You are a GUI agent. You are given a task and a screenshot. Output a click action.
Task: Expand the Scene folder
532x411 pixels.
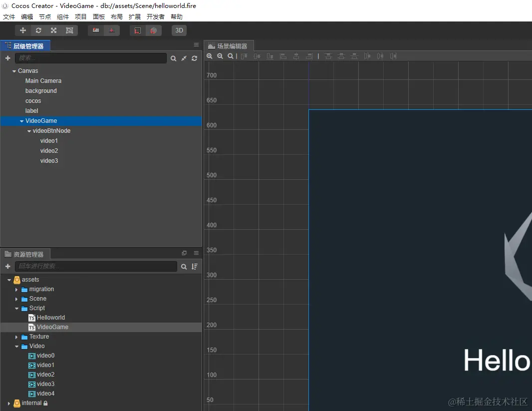pyautogui.click(x=16, y=299)
